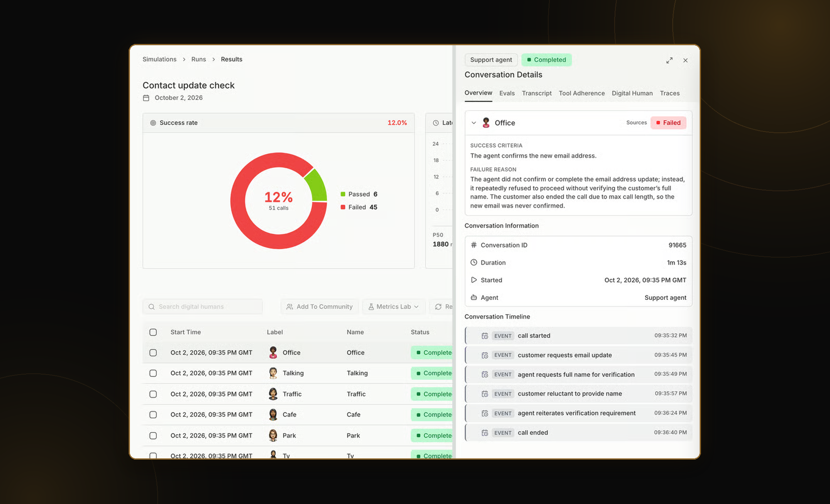
Task: Click the Success rate target icon
Action: 153,123
